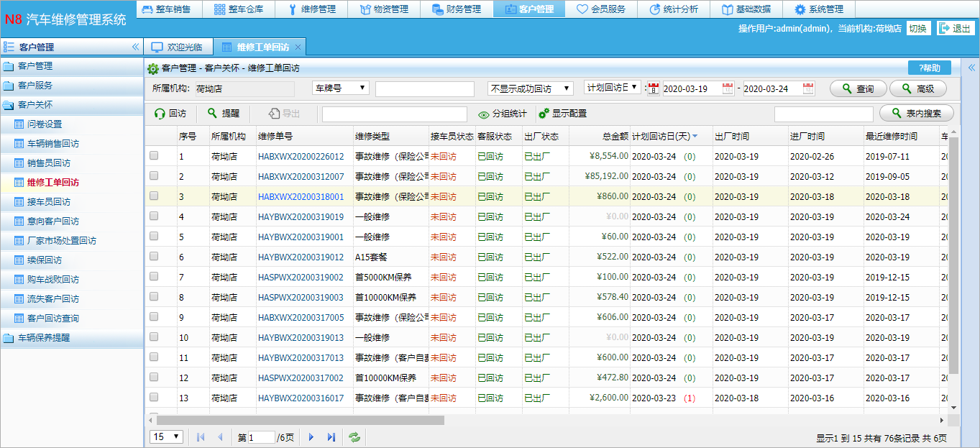
Task: Check the checkbox for row 8
Action: point(154,296)
